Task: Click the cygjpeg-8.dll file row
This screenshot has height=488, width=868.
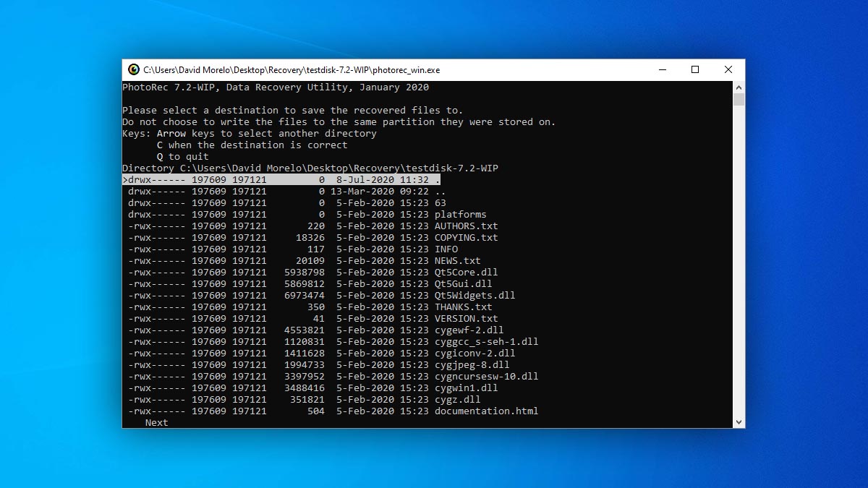Action: [x=319, y=365]
